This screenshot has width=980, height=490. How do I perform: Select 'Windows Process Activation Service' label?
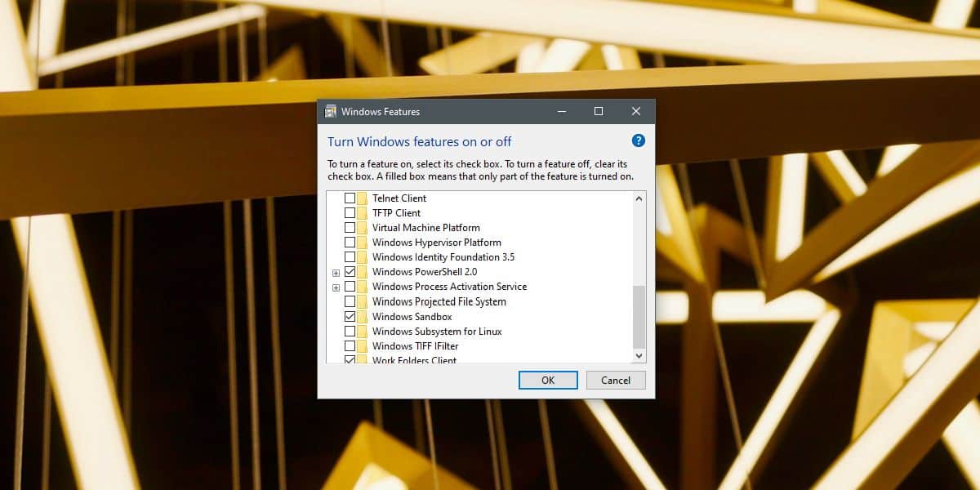click(450, 287)
